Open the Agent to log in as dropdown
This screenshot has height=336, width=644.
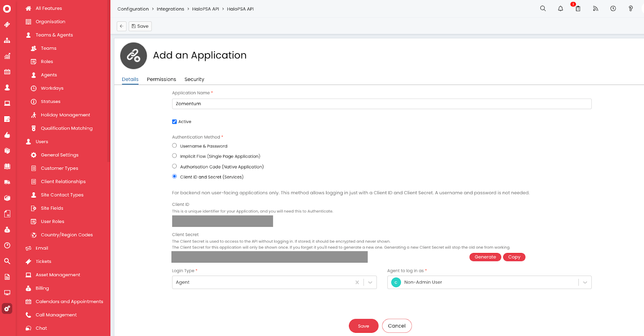pyautogui.click(x=489, y=282)
